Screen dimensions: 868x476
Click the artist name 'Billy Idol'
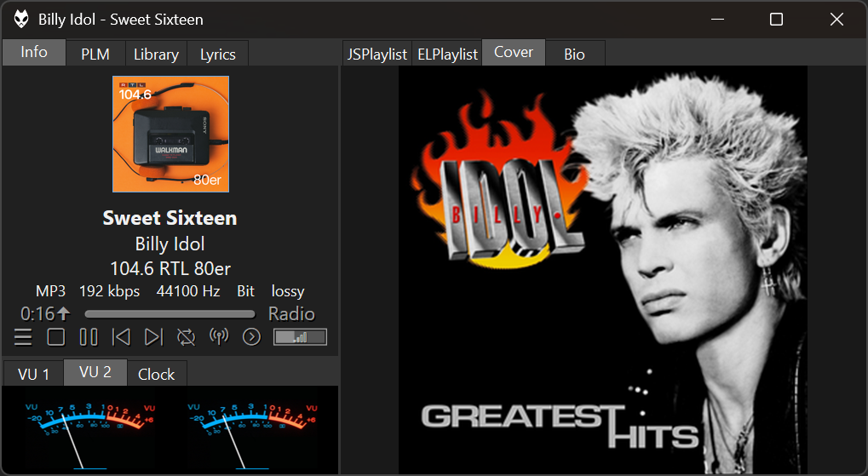[170, 244]
